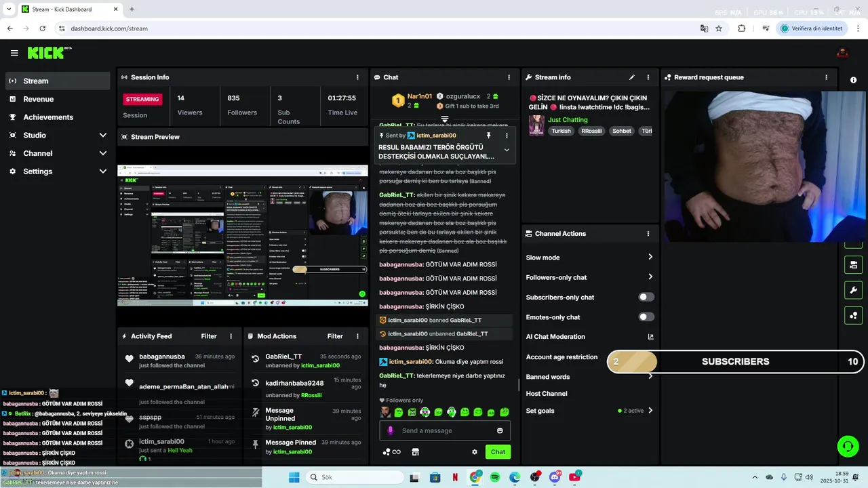Screen dimensions: 868x488
Task: Open the emoji picker in chat input
Action: click(x=500, y=430)
